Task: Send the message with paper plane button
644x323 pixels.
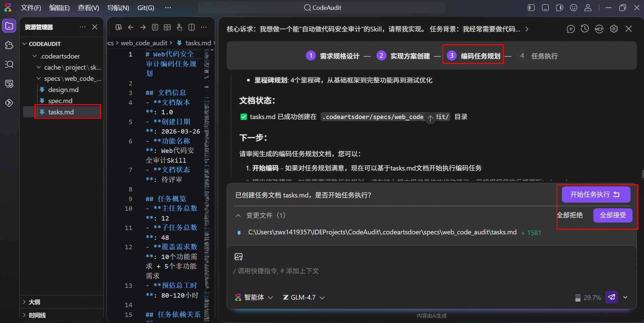Action: (612, 297)
